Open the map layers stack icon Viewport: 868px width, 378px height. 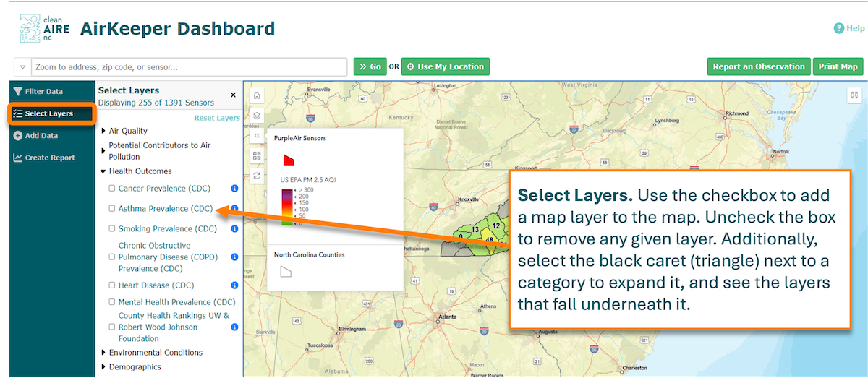257,116
